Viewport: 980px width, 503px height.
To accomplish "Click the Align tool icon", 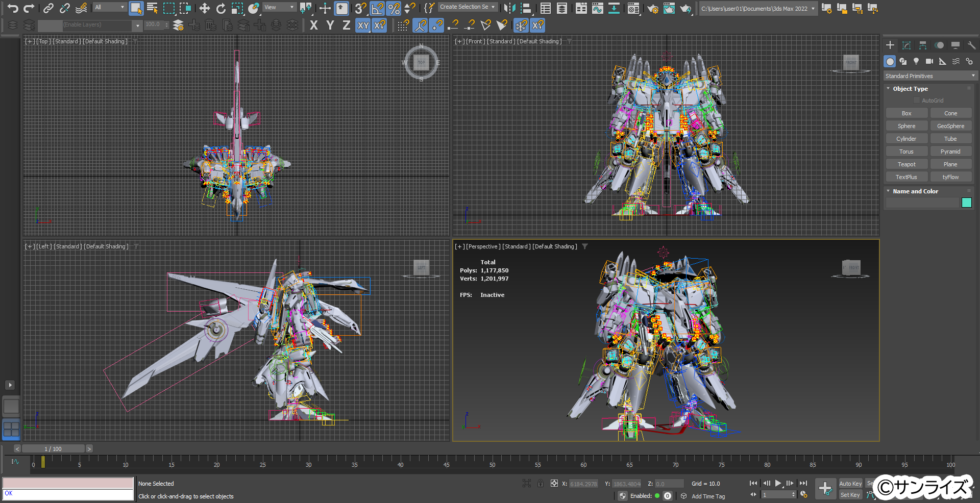I will pyautogui.click(x=525, y=8).
